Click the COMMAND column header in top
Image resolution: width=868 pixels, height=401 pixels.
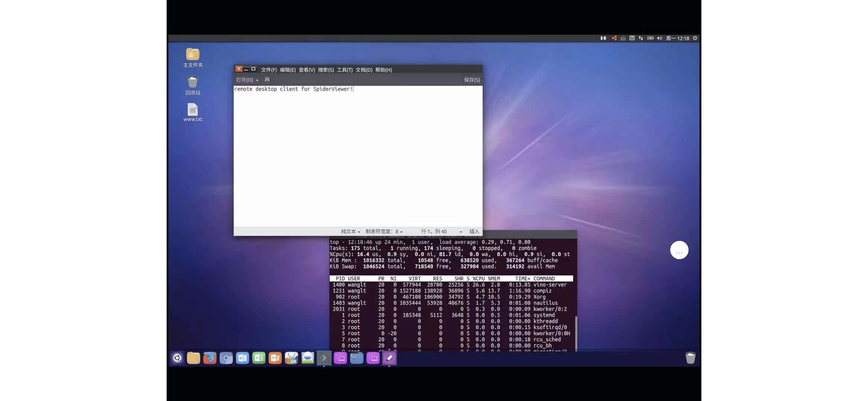544,279
